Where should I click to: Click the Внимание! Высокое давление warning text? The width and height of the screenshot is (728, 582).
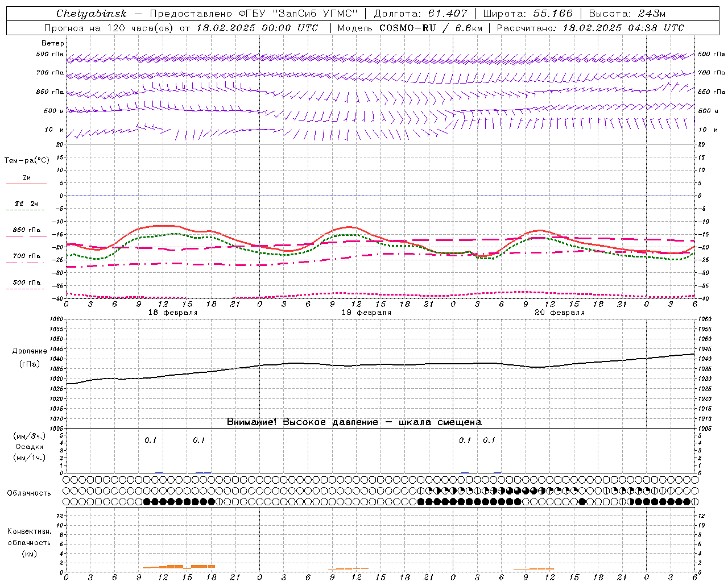pyautogui.click(x=354, y=422)
